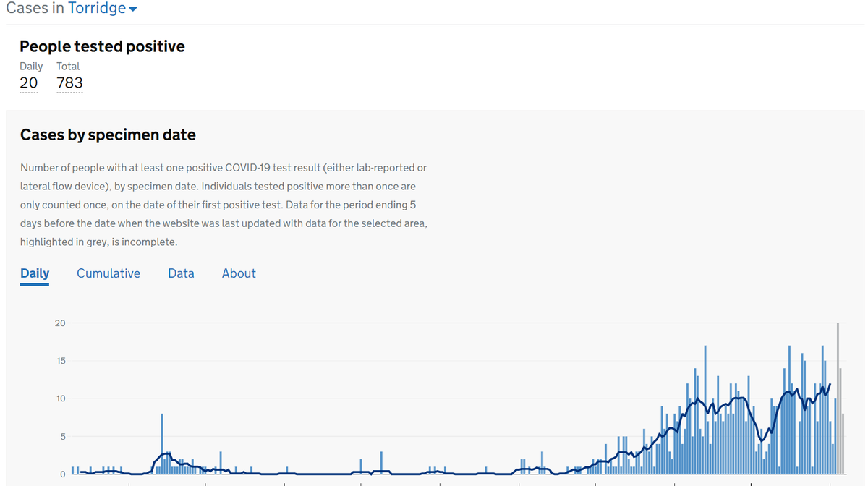Viewport: 868px width, 486px height.
Task: Click the total value 783
Action: click(x=69, y=82)
